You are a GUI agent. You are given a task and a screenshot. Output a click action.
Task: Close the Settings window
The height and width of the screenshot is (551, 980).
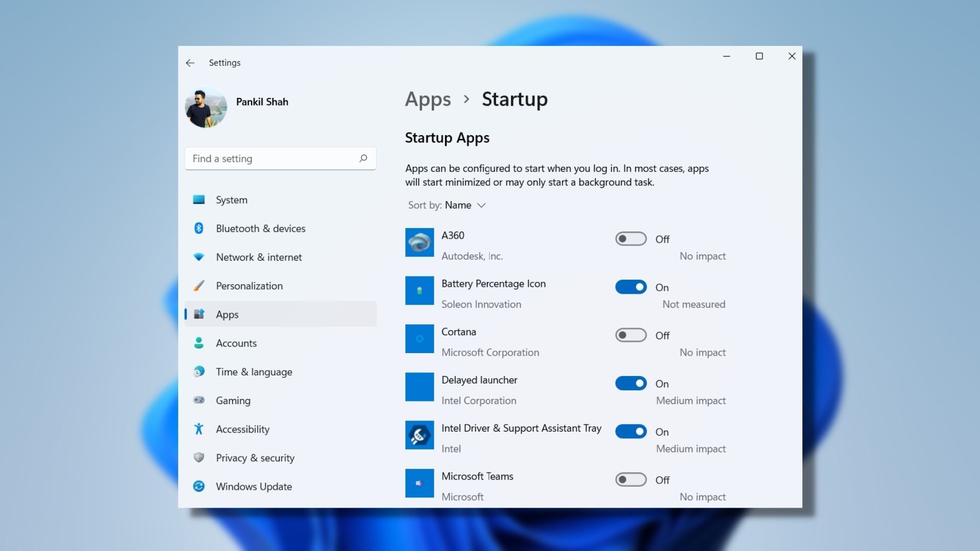click(792, 56)
